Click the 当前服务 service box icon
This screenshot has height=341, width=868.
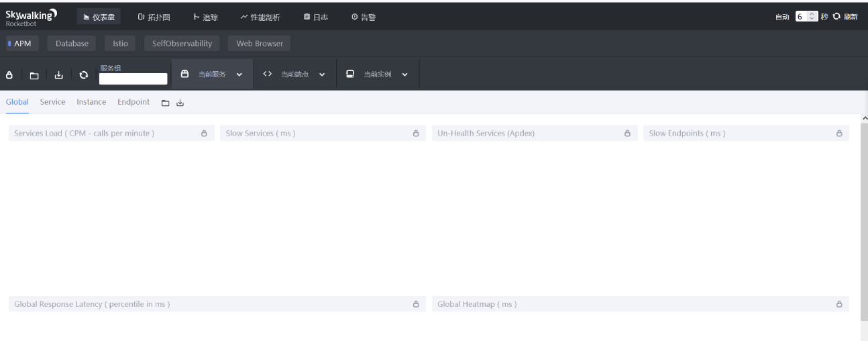(x=184, y=74)
